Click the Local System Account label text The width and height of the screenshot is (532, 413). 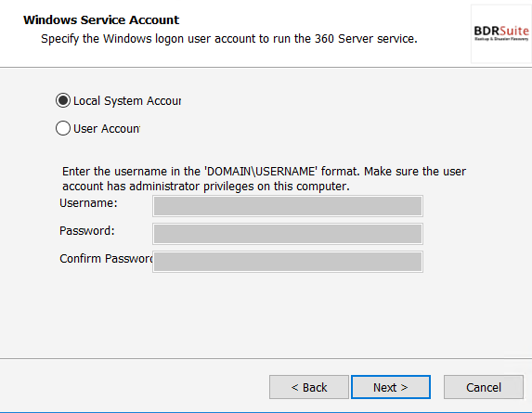pos(127,101)
